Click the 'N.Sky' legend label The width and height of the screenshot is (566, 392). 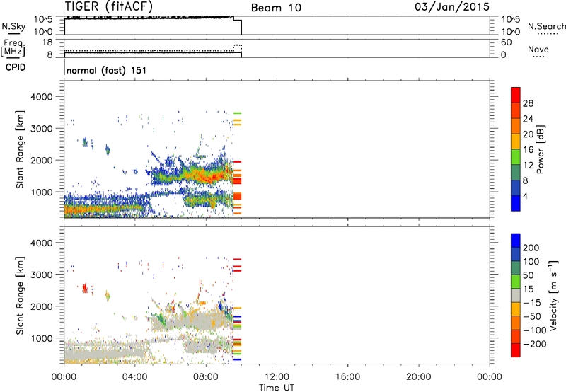tap(13, 26)
